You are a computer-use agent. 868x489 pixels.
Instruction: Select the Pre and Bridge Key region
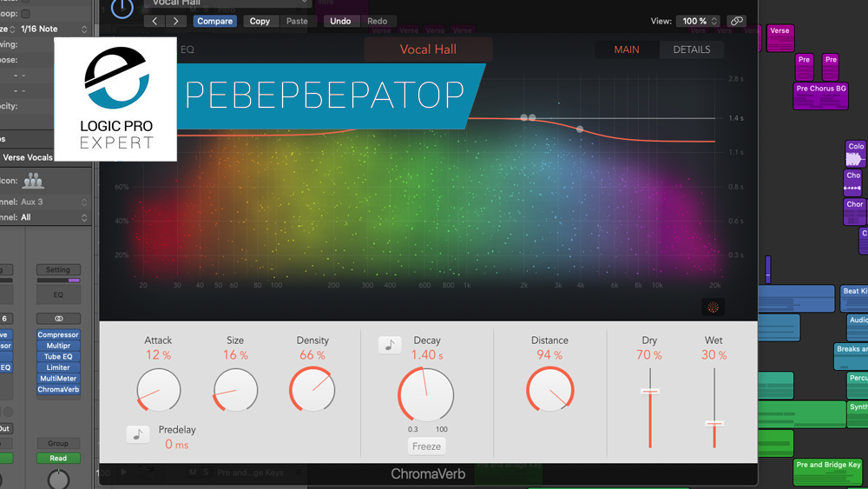click(828, 472)
